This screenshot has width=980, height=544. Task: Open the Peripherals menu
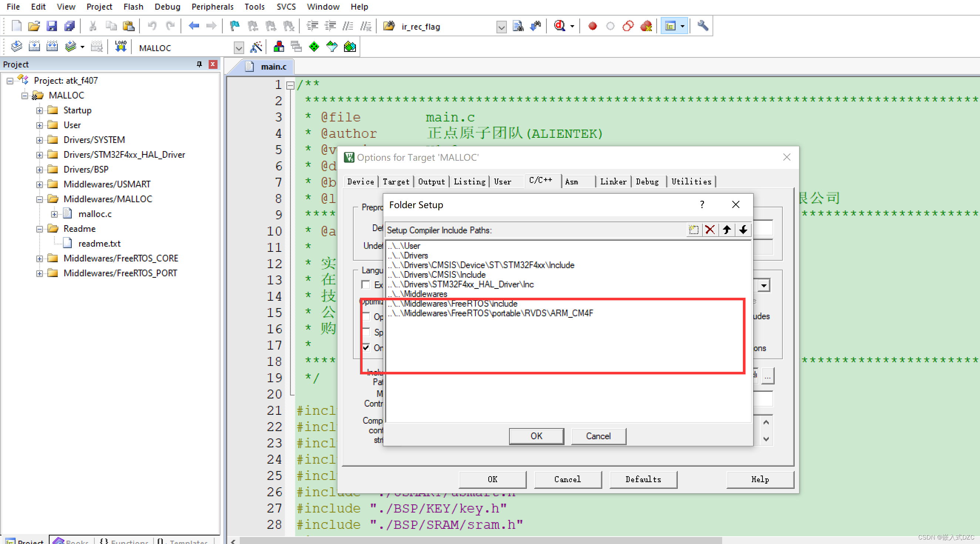(212, 6)
